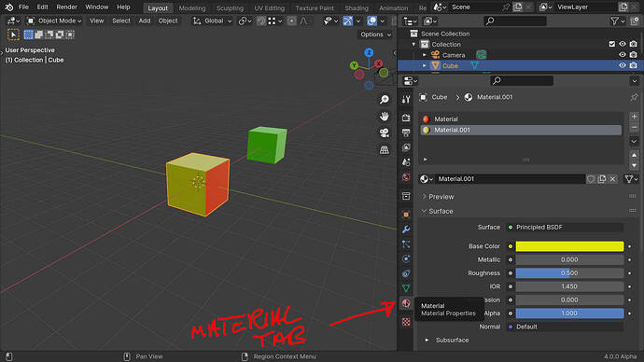Open the Physics properties tab
This screenshot has width=644, height=362.
[406, 258]
